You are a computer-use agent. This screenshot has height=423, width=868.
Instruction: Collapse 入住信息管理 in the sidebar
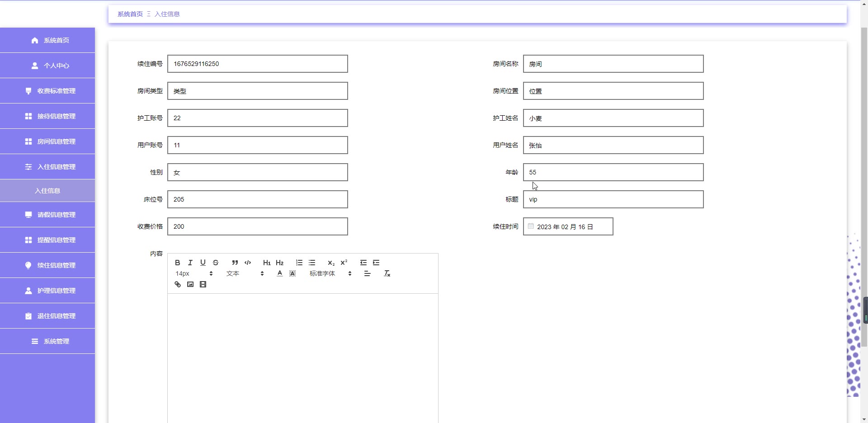coord(47,167)
